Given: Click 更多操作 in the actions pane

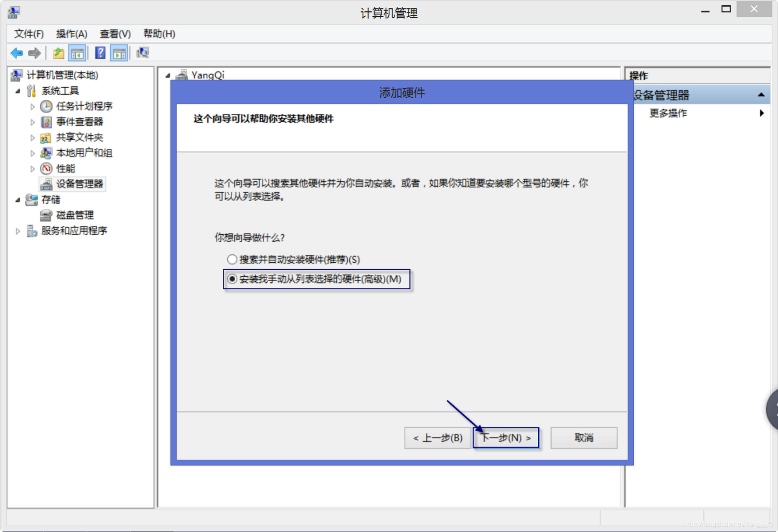Looking at the screenshot, I should pyautogui.click(x=668, y=113).
